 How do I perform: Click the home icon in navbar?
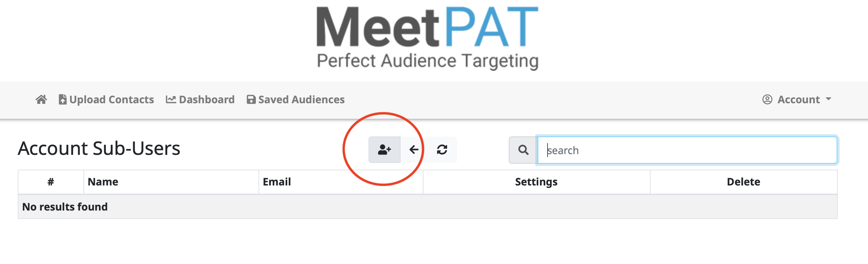(x=41, y=100)
